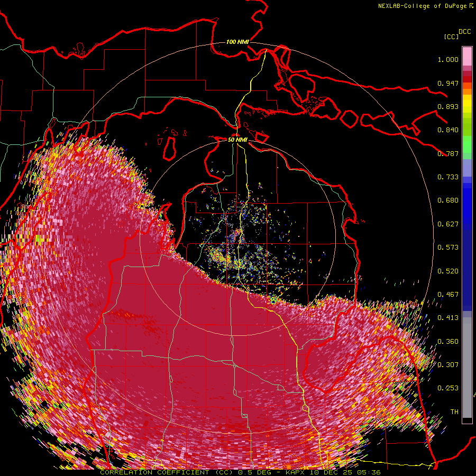Click the 0.467 legend value
This screenshot has width=476, height=476.
448,295
